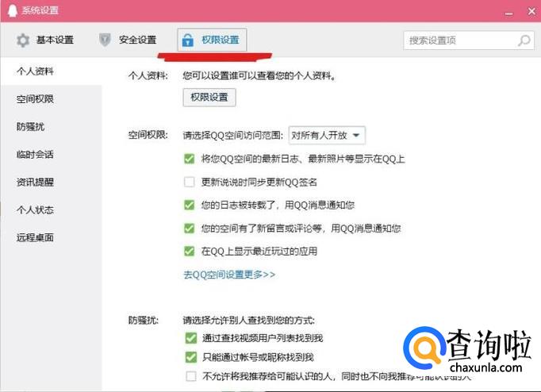Open the 去QQ空间设置更多>> link
Screen dimensions: 541x392
click(x=229, y=275)
